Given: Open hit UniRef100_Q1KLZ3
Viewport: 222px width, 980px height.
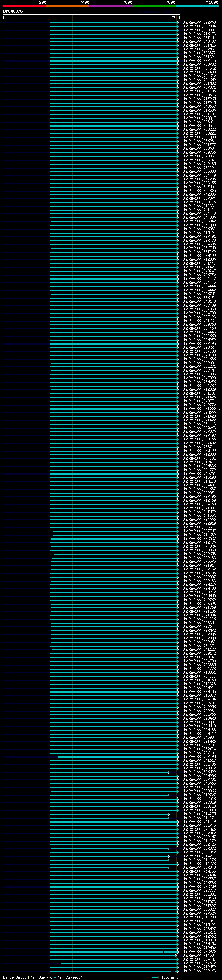Looking at the screenshot, I should (x=199, y=34).
